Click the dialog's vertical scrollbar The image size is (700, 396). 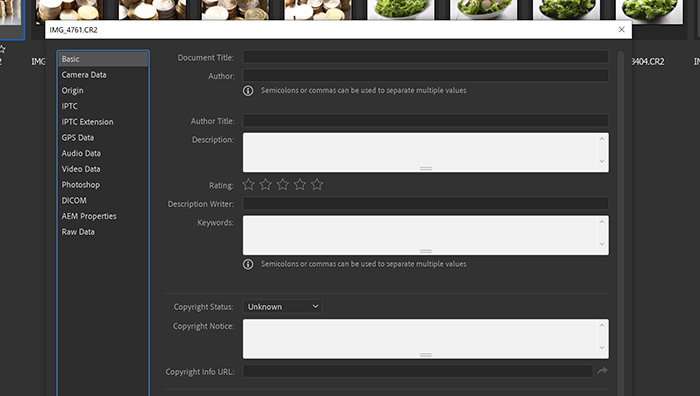click(621, 223)
